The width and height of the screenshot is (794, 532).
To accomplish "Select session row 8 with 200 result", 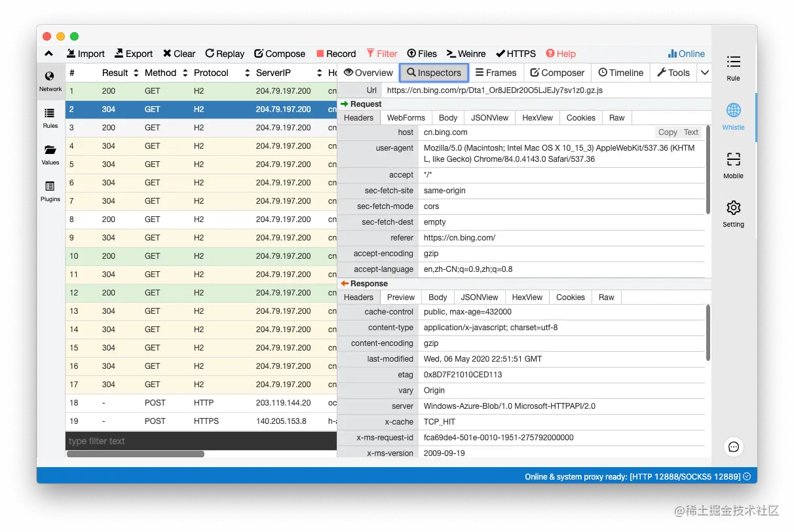I will pos(201,219).
